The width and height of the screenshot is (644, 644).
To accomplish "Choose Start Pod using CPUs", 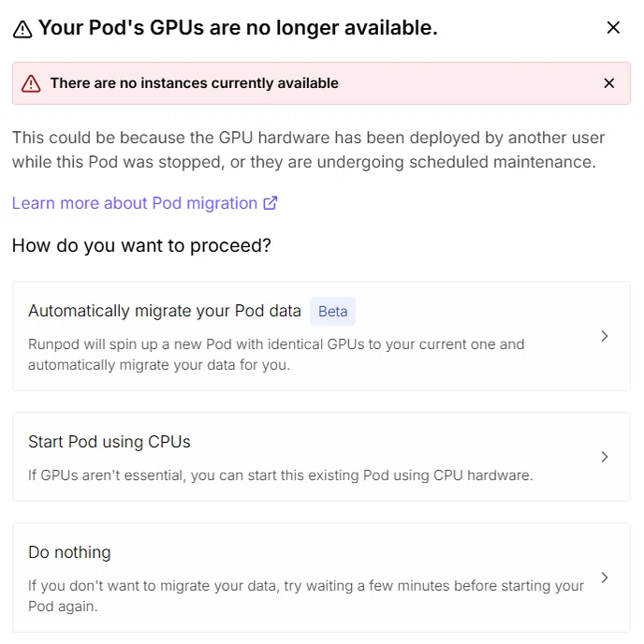I will coord(321,457).
